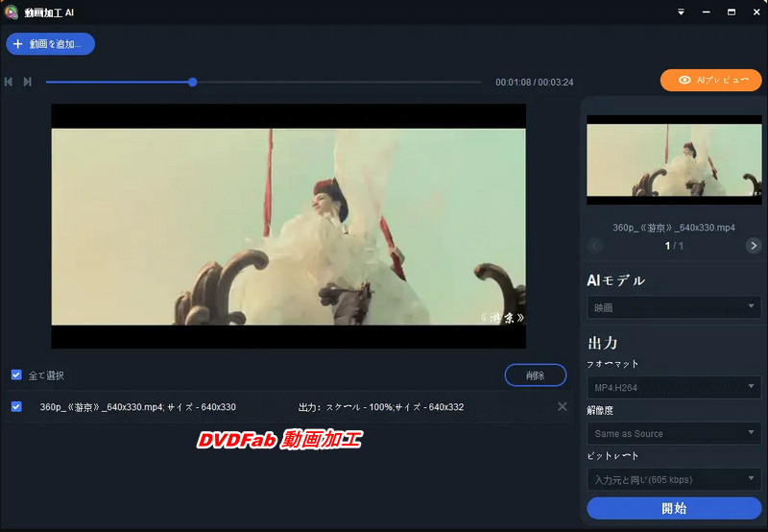Click the 動画を追加 add video button
768x532 pixels.
point(51,44)
